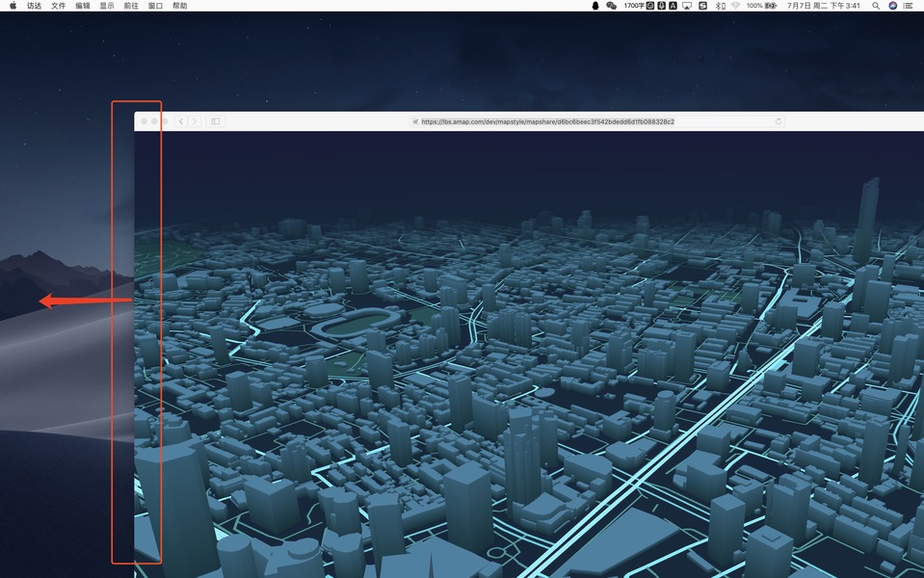The height and width of the screenshot is (578, 924).
Task: Go back in Safari window
Action: click(181, 121)
